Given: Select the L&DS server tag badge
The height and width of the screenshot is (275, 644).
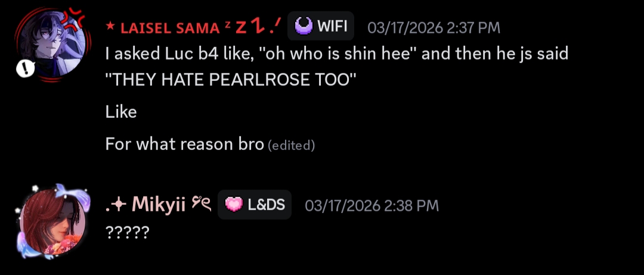Looking at the screenshot, I should coord(255,205).
